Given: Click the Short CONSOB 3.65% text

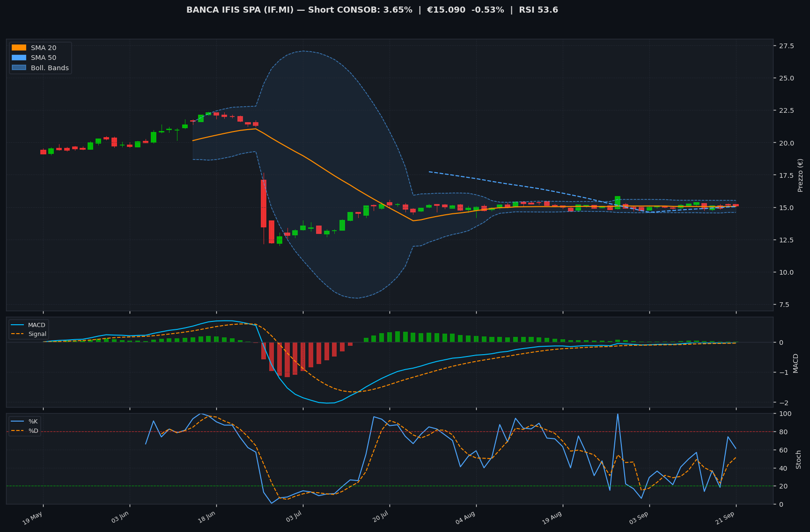Looking at the screenshot, I should (361, 10).
